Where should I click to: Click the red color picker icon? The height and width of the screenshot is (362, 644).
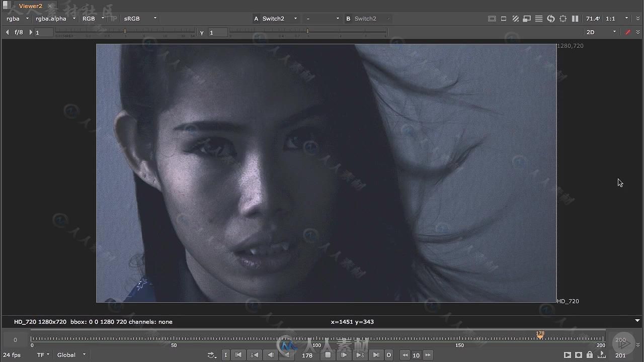click(627, 32)
